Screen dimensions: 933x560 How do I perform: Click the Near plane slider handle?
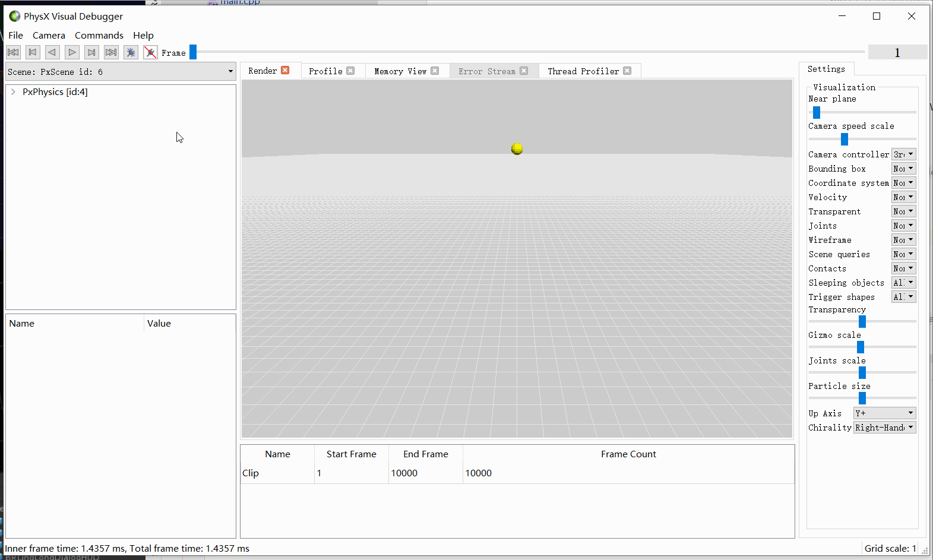817,112
